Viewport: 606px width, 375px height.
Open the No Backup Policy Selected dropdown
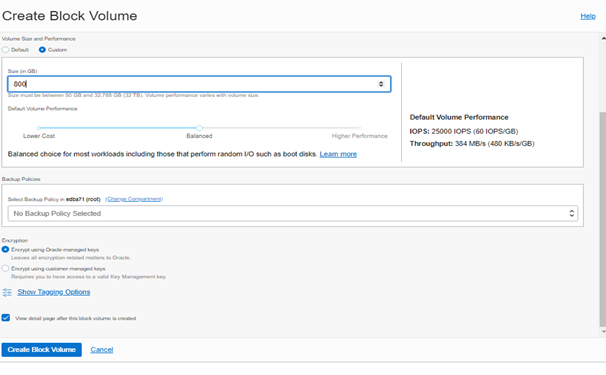pos(293,213)
